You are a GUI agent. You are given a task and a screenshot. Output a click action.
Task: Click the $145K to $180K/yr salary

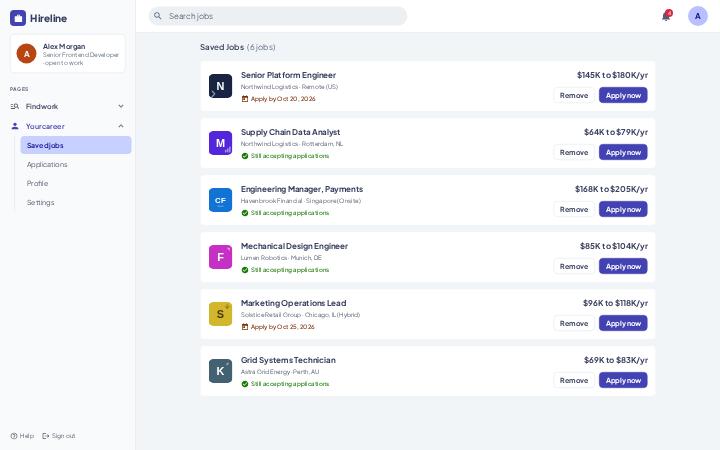pyautogui.click(x=612, y=75)
